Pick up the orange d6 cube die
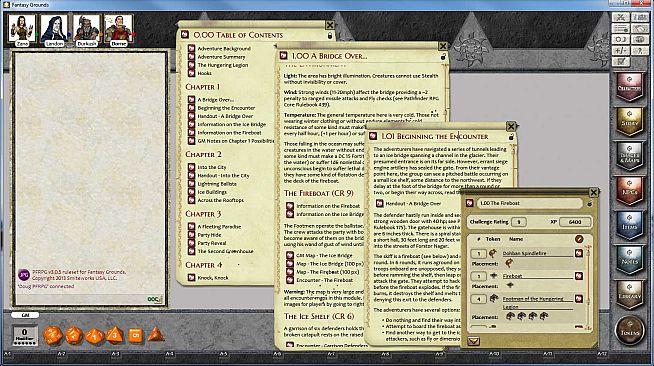Viewport: 654px width, 366px height. pyautogui.click(x=135, y=335)
